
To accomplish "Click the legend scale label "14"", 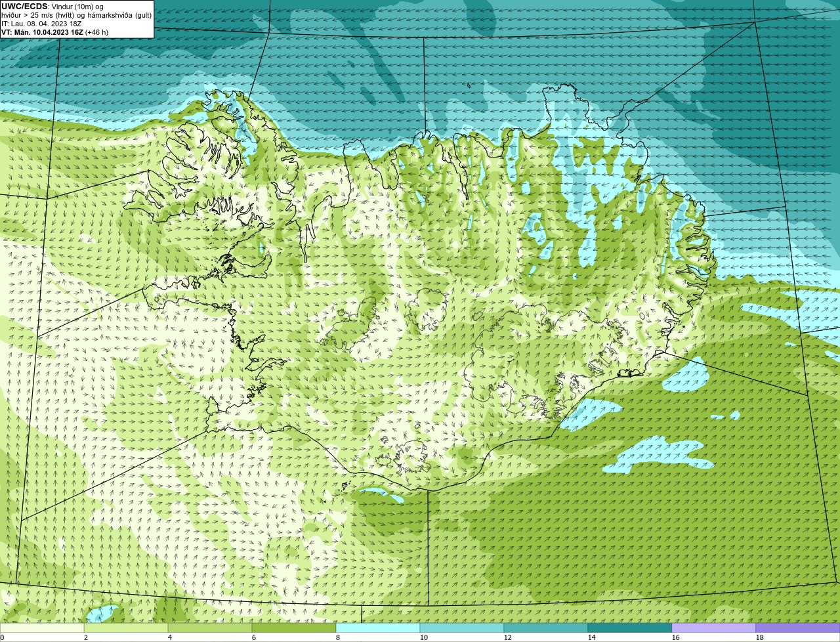I will [x=592, y=637].
